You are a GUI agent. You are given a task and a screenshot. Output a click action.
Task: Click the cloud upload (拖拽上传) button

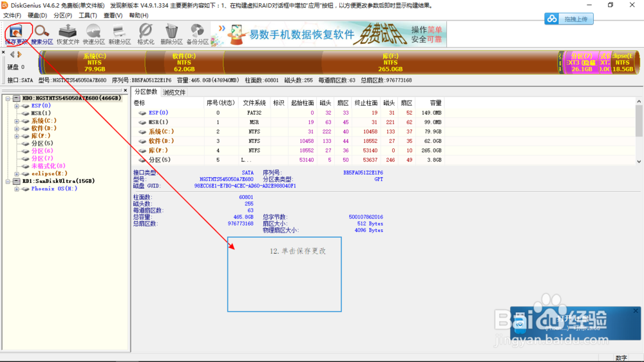[569, 19]
